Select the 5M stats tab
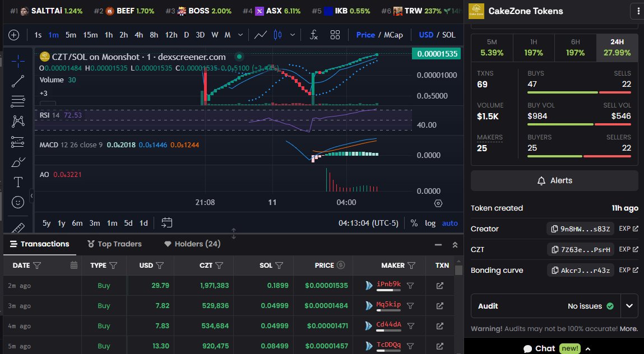 [492, 48]
